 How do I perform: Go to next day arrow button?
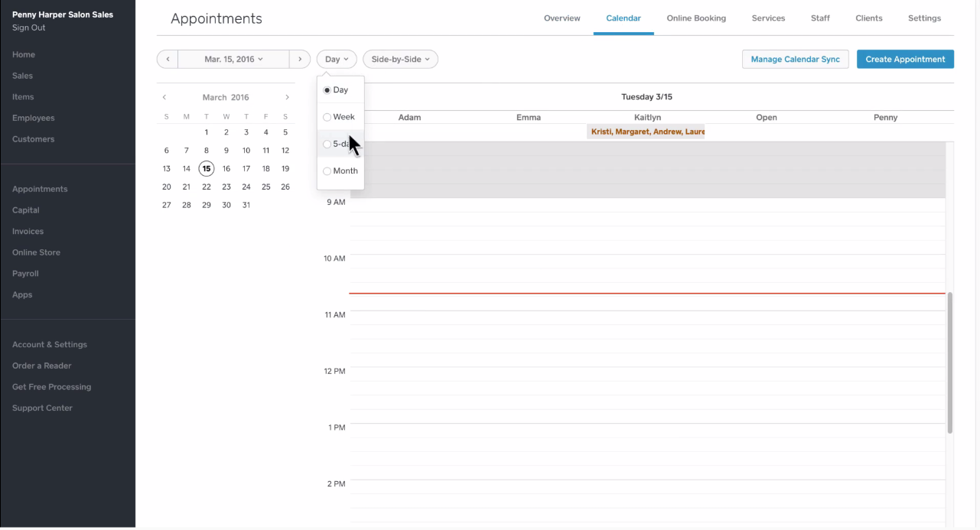[x=300, y=60]
